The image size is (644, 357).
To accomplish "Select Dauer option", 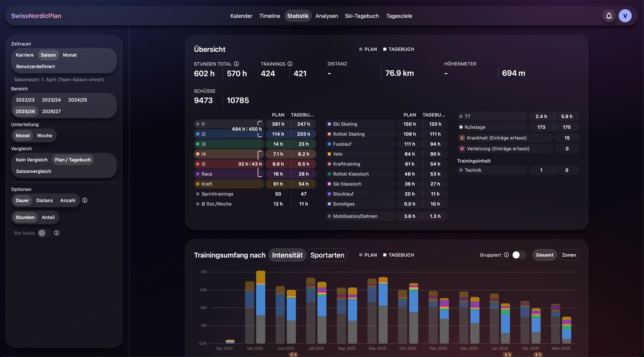I will click(22, 200).
